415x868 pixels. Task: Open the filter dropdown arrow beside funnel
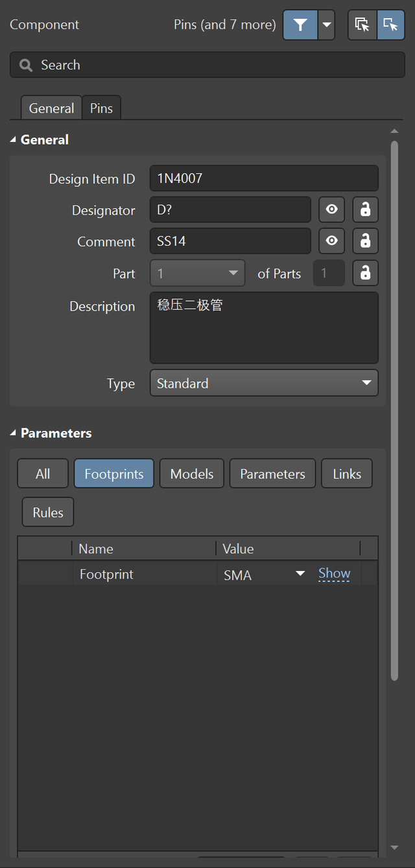(x=326, y=25)
